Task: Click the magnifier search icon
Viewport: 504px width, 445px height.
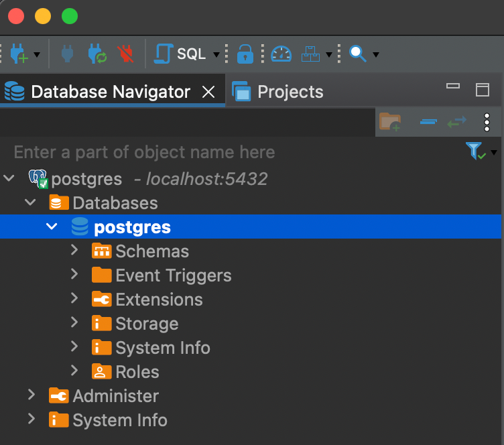Action: [358, 54]
